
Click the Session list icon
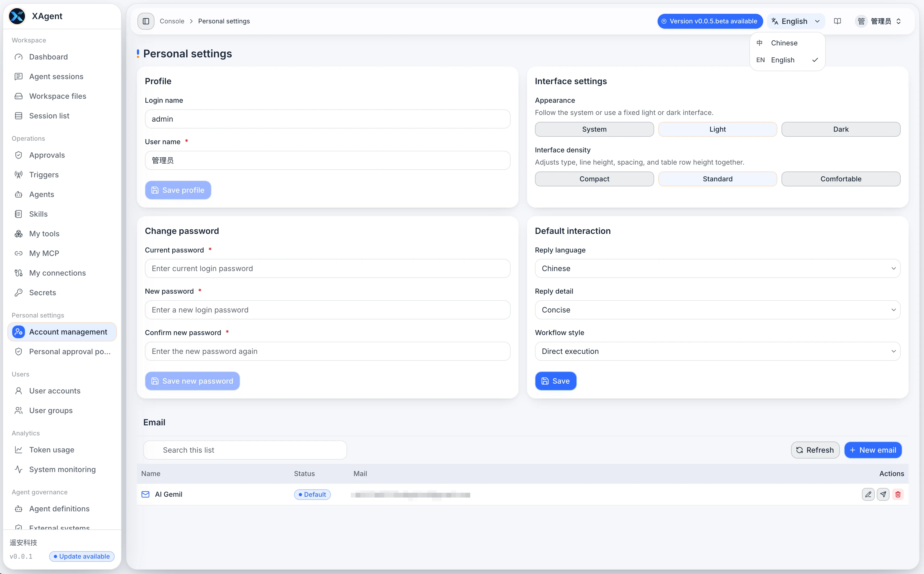tap(19, 116)
